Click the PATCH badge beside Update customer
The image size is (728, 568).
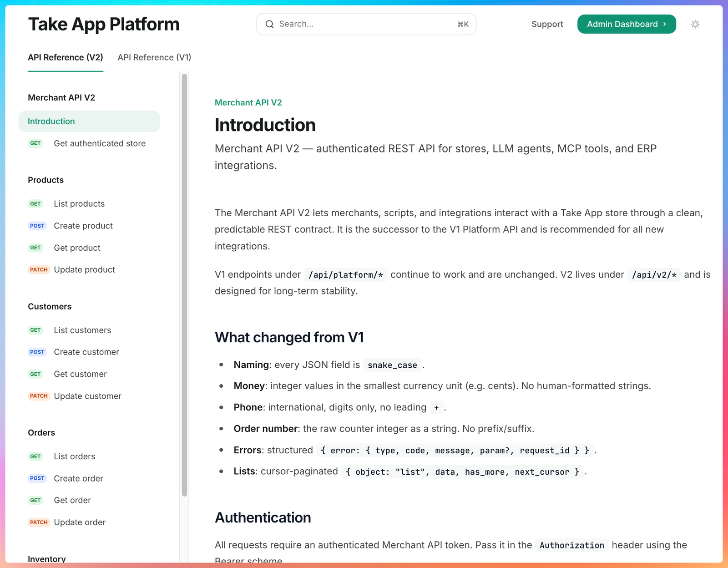39,396
